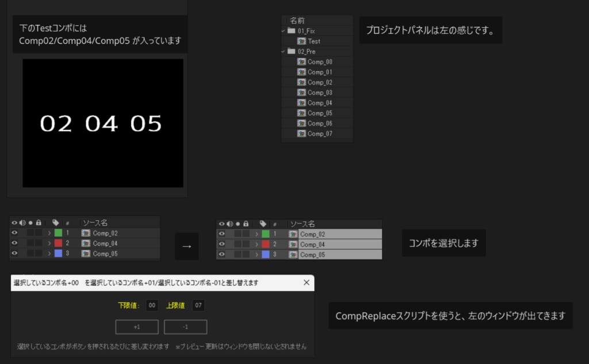
Task: Expand the Comp_02 layer properties chevron
Action: click(49, 233)
